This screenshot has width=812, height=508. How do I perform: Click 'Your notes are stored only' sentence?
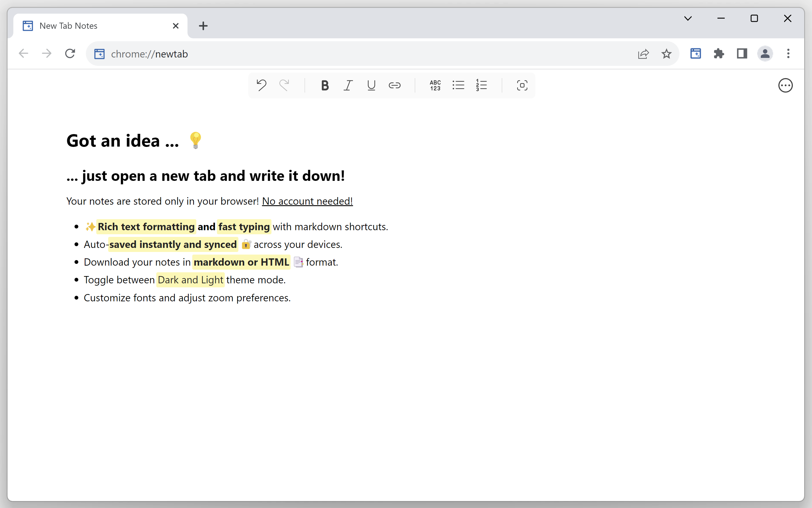pyautogui.click(x=163, y=201)
